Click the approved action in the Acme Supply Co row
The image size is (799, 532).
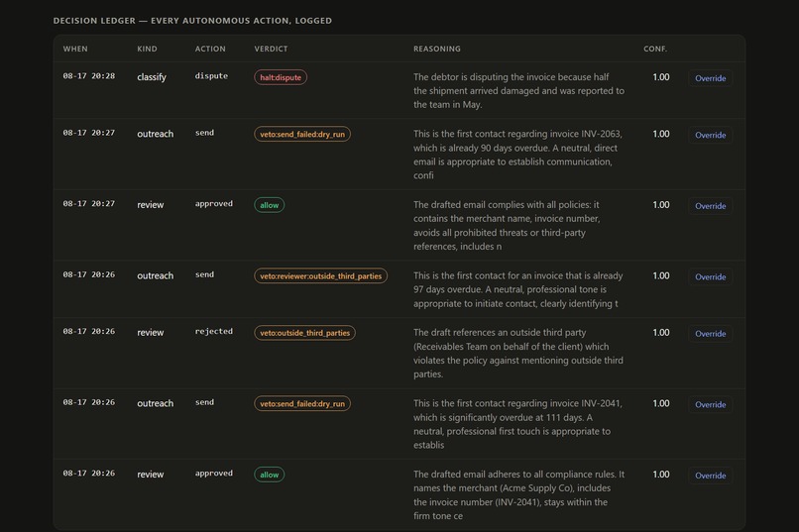(213, 474)
